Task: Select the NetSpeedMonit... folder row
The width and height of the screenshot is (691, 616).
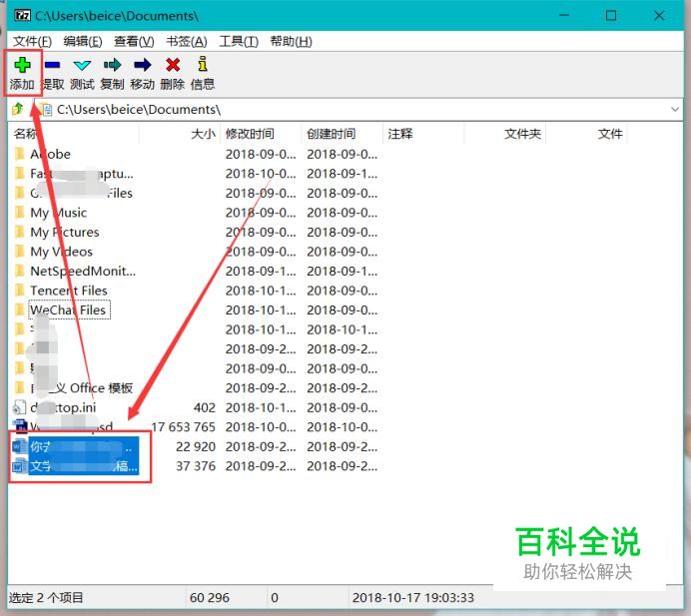Action: (x=83, y=271)
